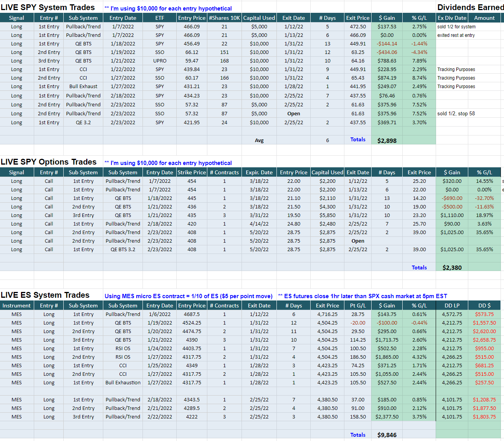Viewport: 504px width, 441px height.
Task: Click the 4/14/22 expiration date cell
Action: pos(259,224)
